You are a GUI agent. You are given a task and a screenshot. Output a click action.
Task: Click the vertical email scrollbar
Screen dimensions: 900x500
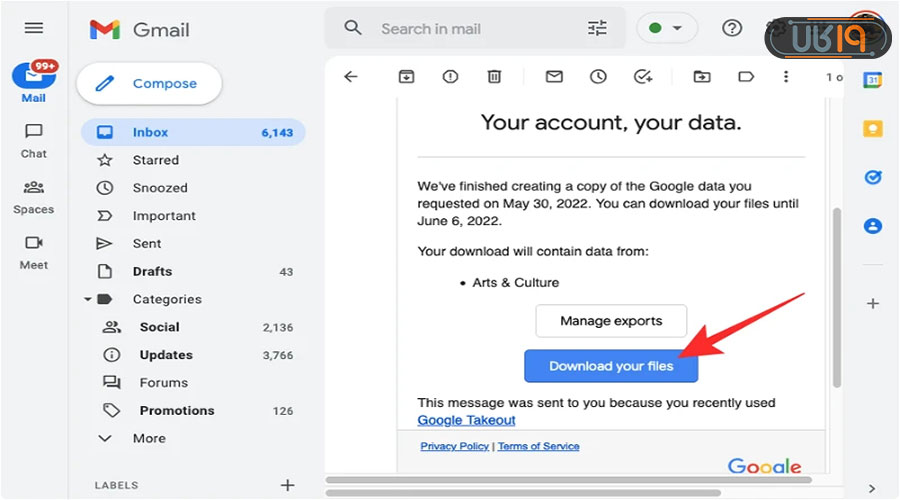(x=836, y=300)
